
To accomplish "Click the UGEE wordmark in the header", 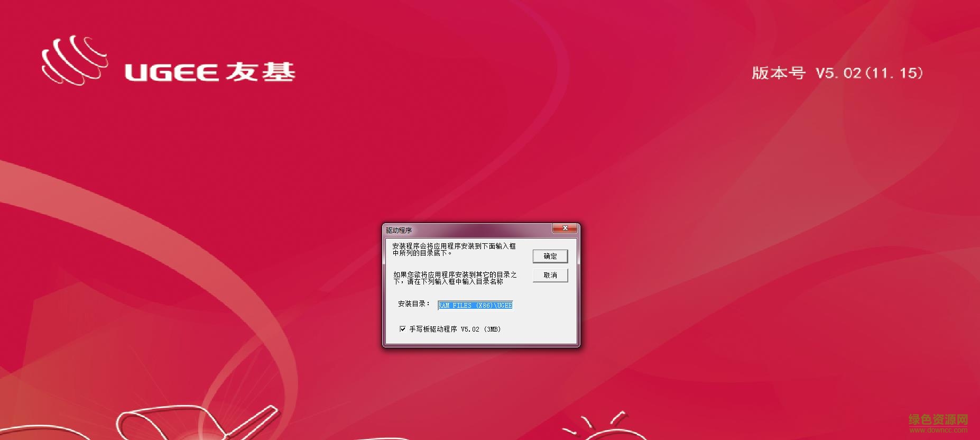I will [x=171, y=73].
